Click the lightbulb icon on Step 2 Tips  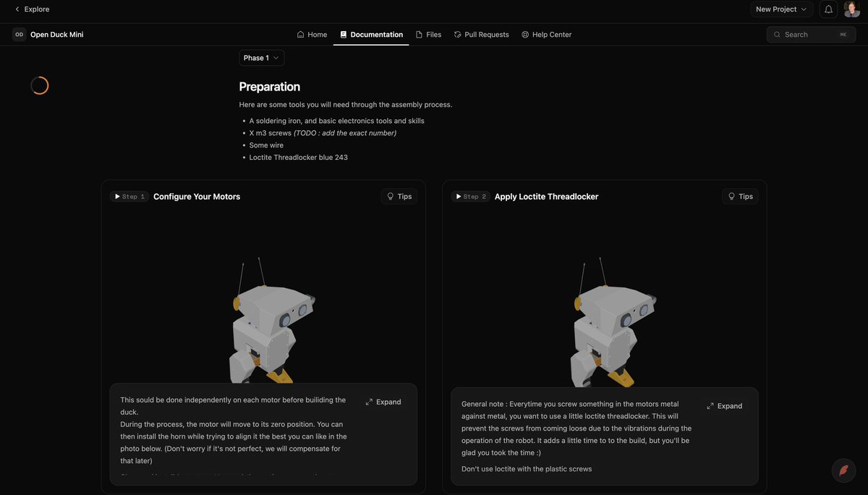(x=731, y=196)
